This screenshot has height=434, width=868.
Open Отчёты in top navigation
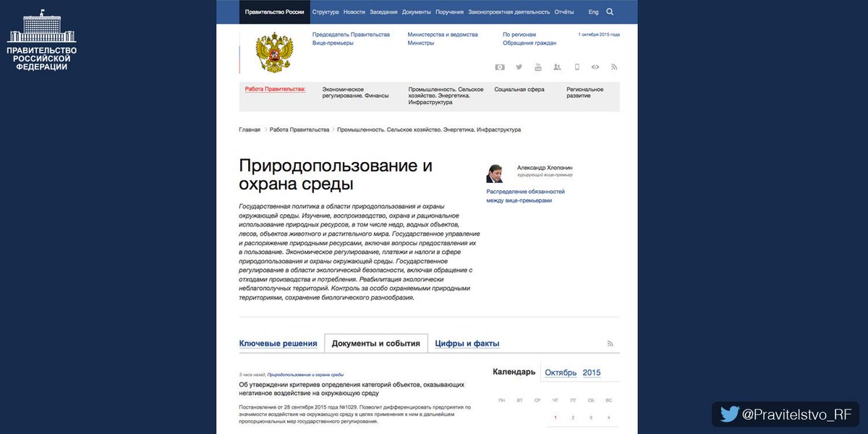pyautogui.click(x=564, y=12)
